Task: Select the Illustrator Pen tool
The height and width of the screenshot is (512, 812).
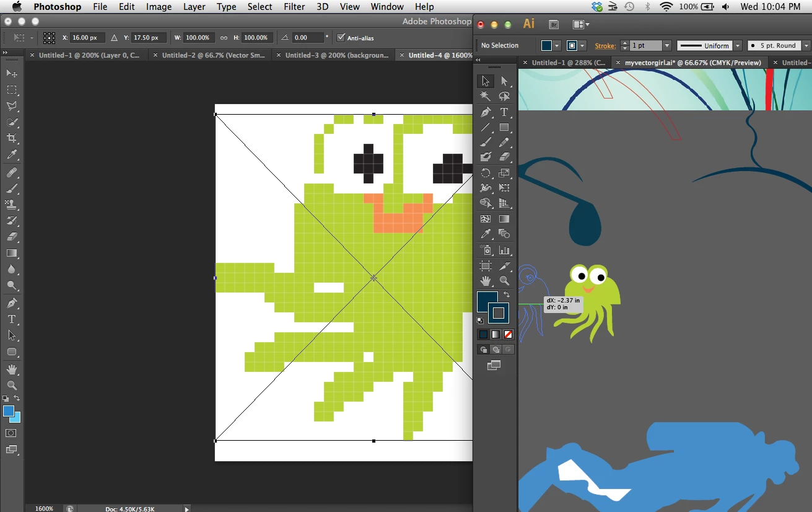Action: [486, 112]
